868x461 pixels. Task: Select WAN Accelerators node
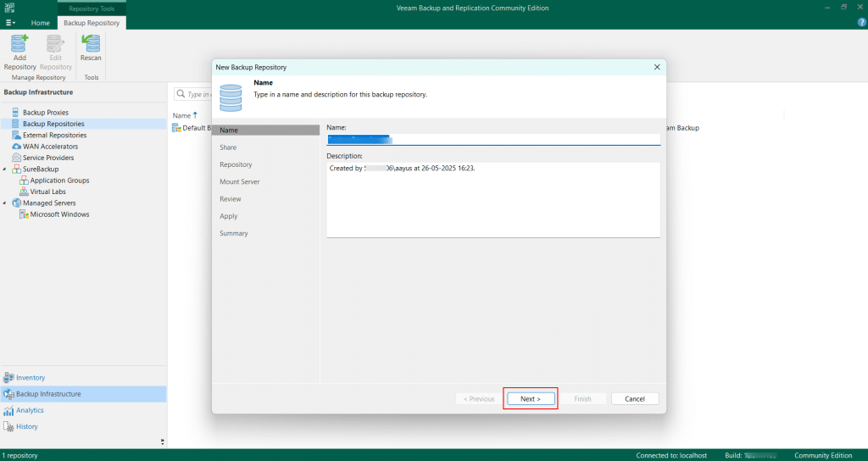tap(50, 147)
